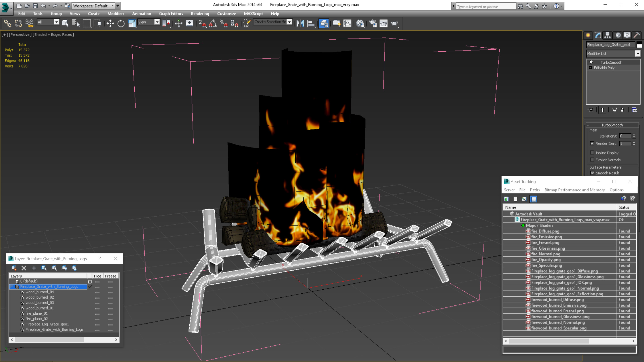Screen dimensions: 644x362
Task: Activate the Select and Rotate tool
Action: point(121,23)
